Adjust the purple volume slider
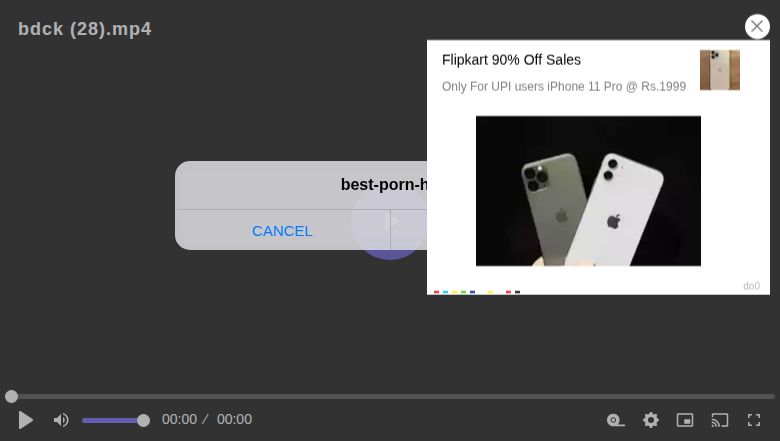Viewport: 780px width, 441px height. [115, 420]
